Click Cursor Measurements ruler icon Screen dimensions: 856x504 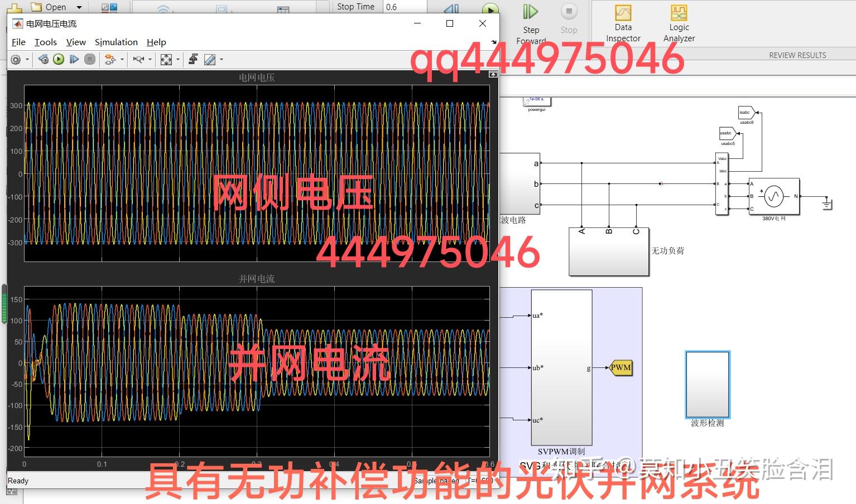[x=210, y=59]
